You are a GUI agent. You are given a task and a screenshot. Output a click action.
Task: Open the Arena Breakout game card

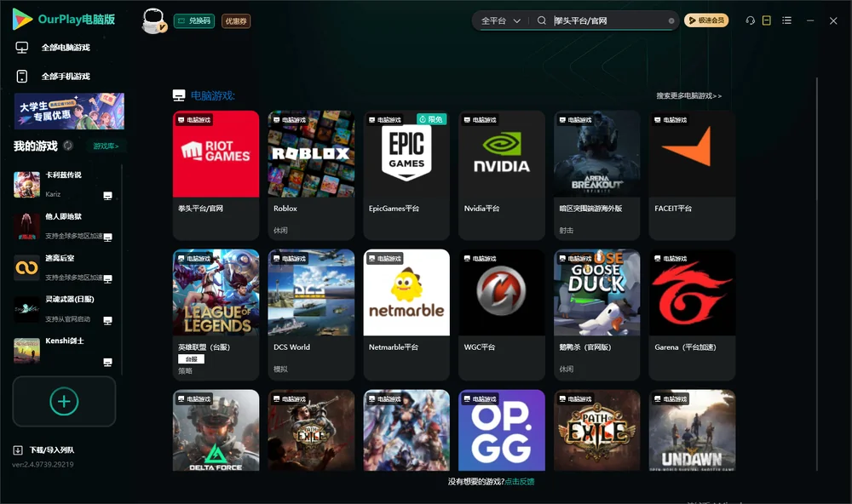596,175
